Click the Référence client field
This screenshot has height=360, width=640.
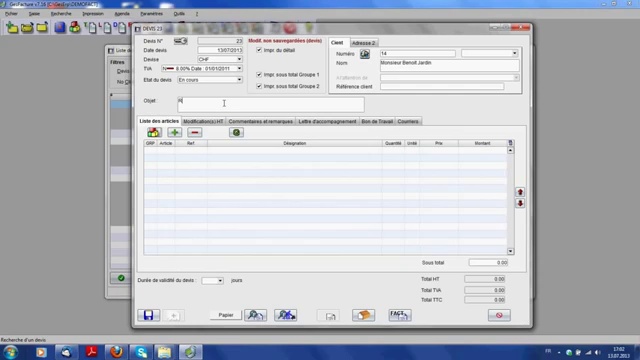point(442,87)
